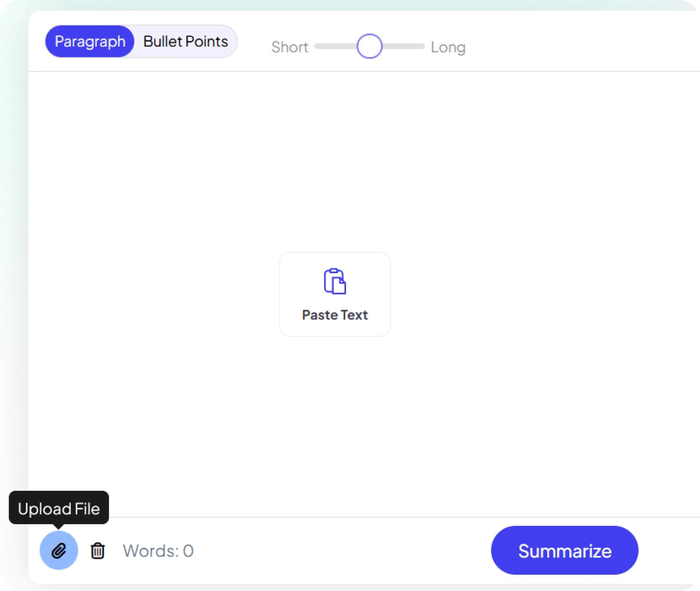This screenshot has height=591, width=700.
Task: Click the Short label beside slider
Action: (x=289, y=47)
